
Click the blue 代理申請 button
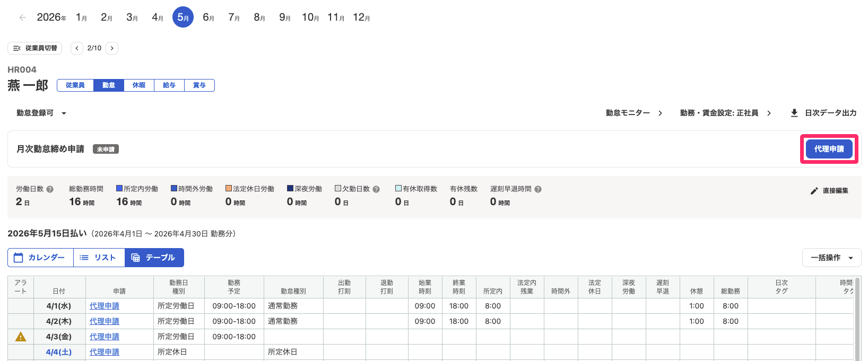coord(829,149)
